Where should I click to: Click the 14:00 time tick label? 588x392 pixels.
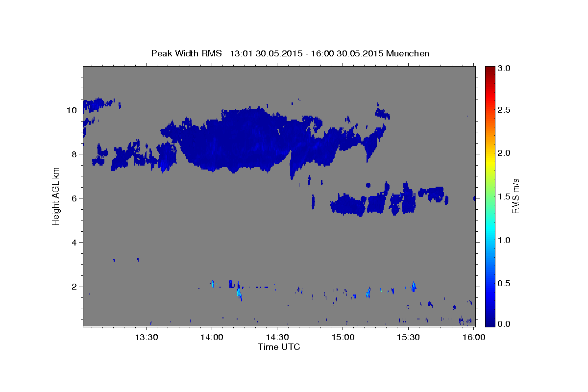coord(212,337)
